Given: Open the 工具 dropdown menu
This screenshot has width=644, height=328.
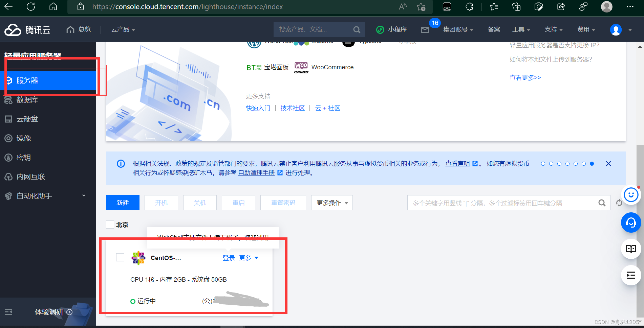Looking at the screenshot, I should pos(521,30).
